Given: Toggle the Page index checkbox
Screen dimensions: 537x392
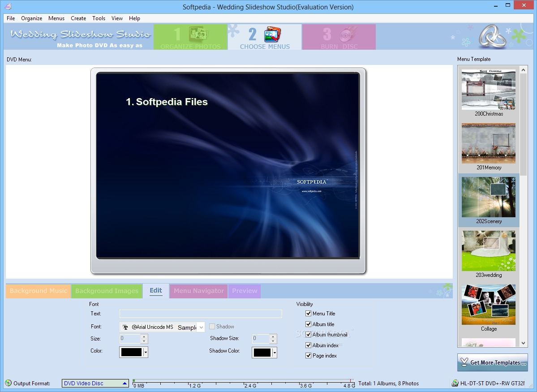Looking at the screenshot, I should [x=308, y=355].
